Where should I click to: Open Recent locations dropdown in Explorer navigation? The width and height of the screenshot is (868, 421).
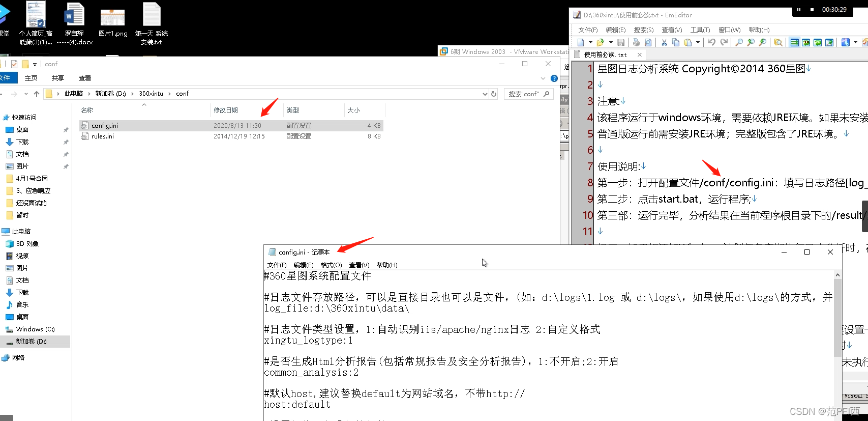tap(26, 94)
